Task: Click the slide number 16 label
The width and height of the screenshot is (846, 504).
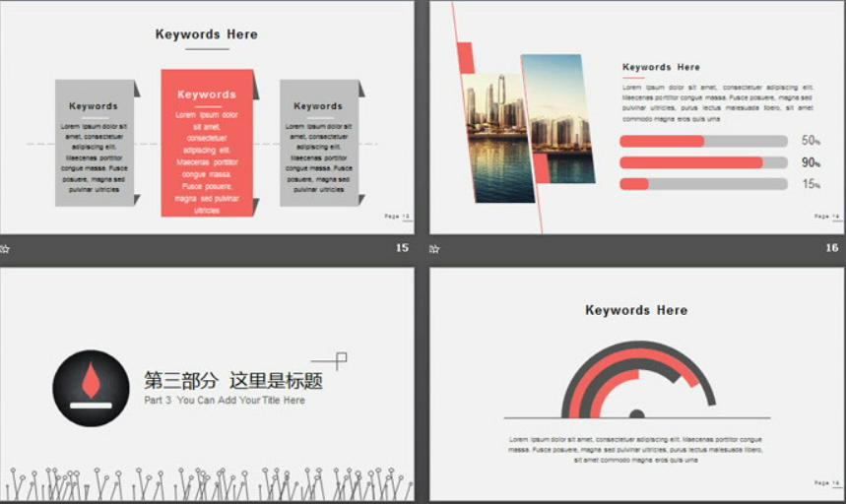Action: pyautogui.click(x=831, y=248)
